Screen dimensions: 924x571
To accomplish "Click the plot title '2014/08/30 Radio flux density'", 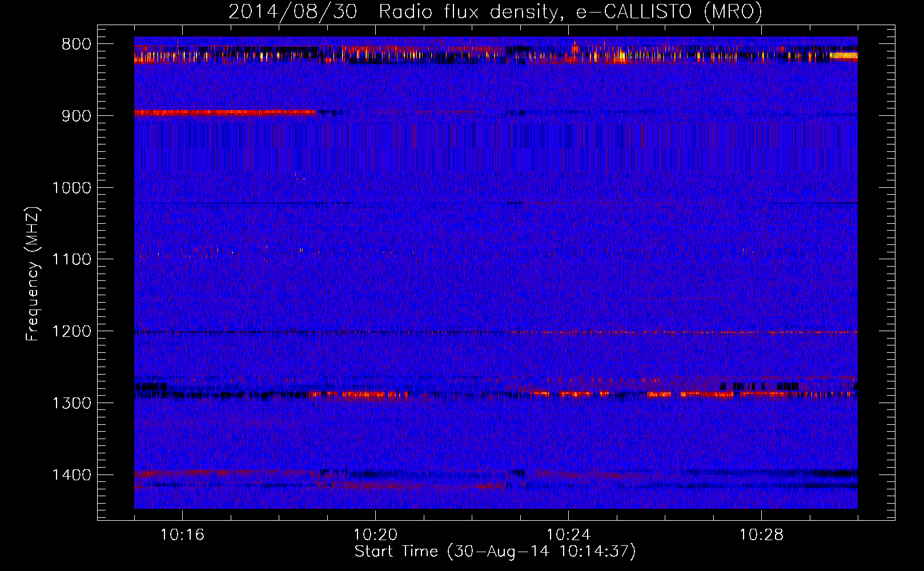I will (393, 11).
